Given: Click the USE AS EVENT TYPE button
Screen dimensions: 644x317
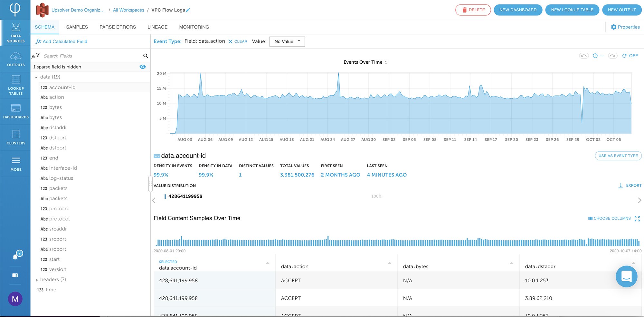Looking at the screenshot, I should coord(618,156).
